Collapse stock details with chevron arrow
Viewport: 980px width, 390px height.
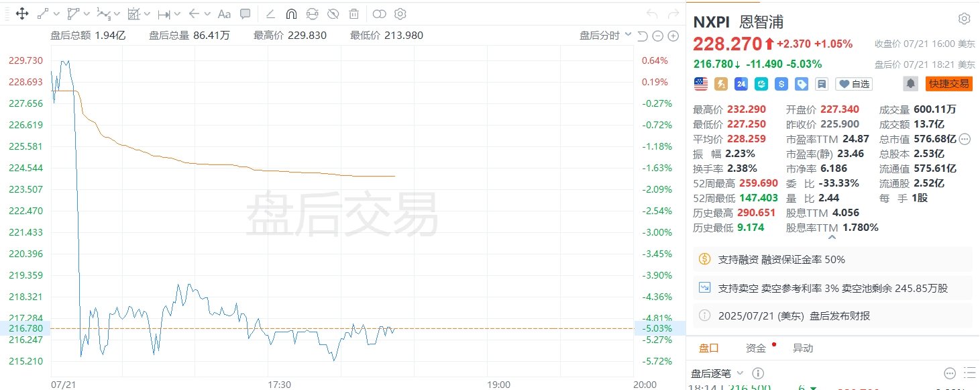click(832, 237)
